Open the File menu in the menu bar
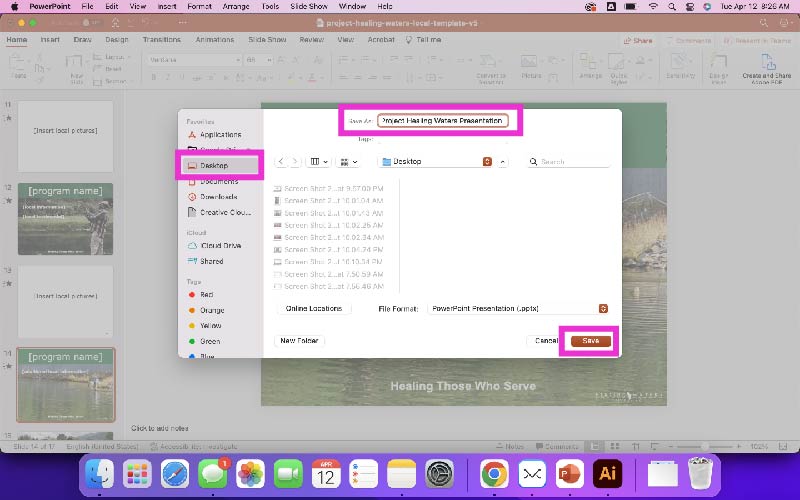The height and width of the screenshot is (500, 800). coord(87,7)
